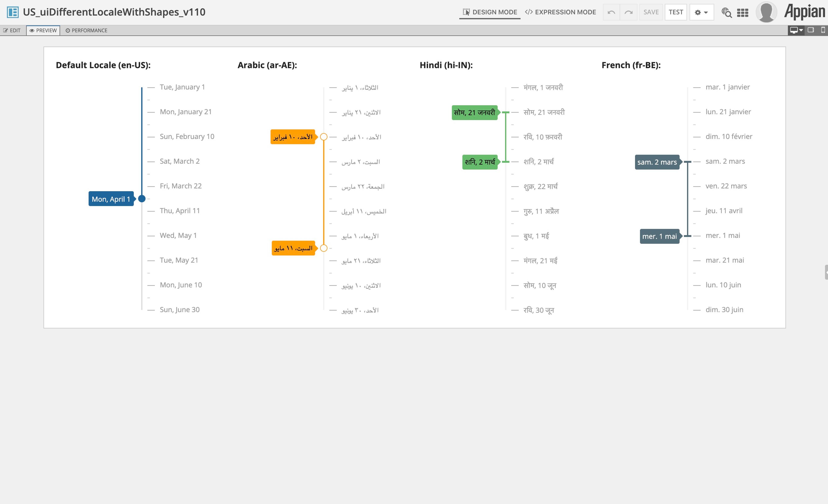Click the interface name US_uiDifferentLocaleWithShapes_v110
828x504 pixels.
click(114, 12)
